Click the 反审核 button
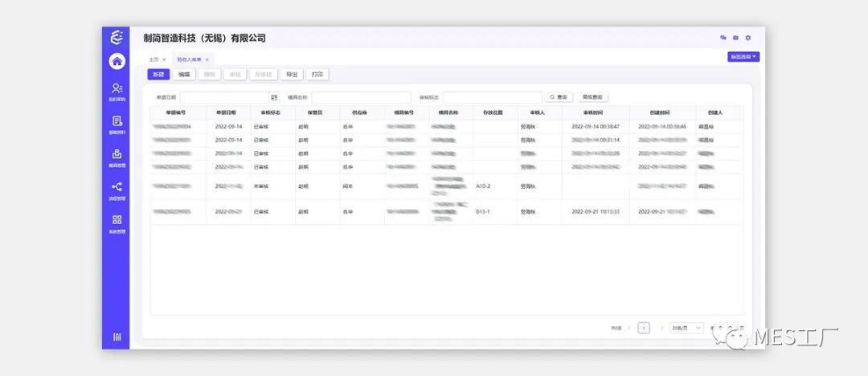Screen dimensions: 868x376 click(263, 74)
